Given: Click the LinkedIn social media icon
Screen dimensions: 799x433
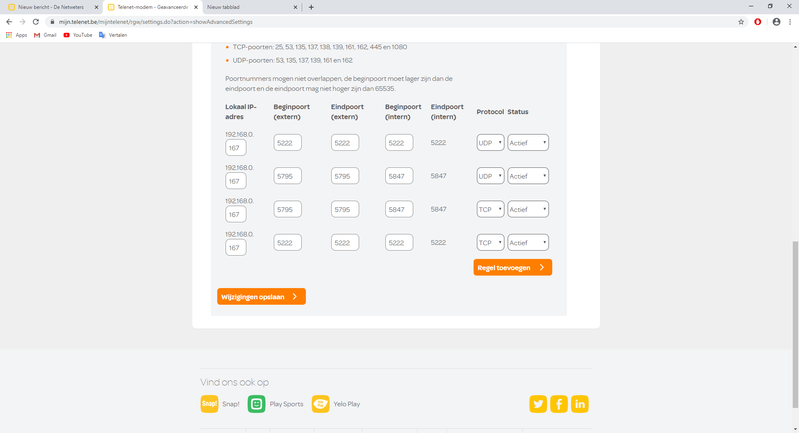Looking at the screenshot, I should click(x=580, y=404).
